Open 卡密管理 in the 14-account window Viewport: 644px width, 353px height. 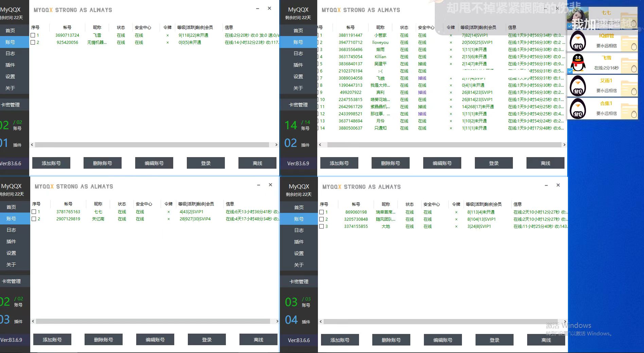coord(298,105)
